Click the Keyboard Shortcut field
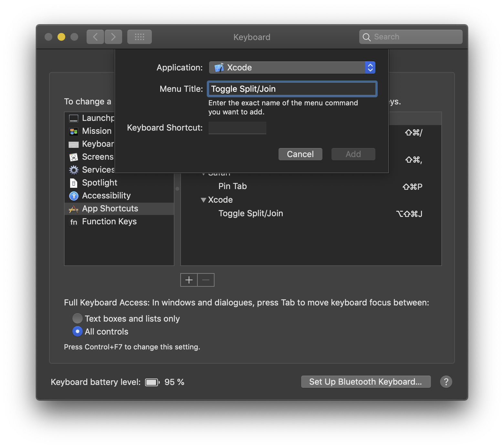This screenshot has width=504, height=448. click(237, 128)
